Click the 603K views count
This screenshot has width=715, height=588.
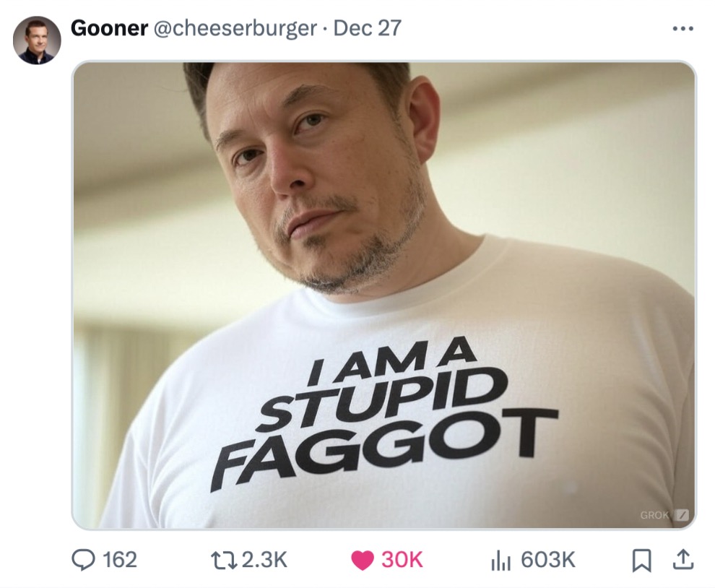(x=548, y=560)
